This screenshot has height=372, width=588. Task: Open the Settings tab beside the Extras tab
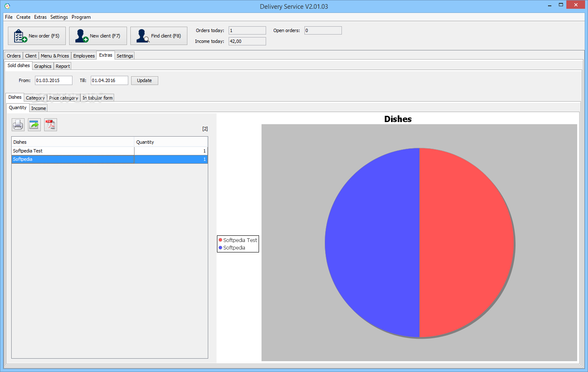tap(125, 56)
